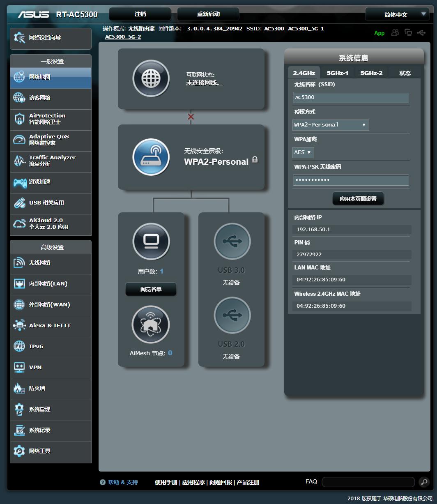Click the client computer monitor icon
The height and width of the screenshot is (504, 437).
pos(151,241)
